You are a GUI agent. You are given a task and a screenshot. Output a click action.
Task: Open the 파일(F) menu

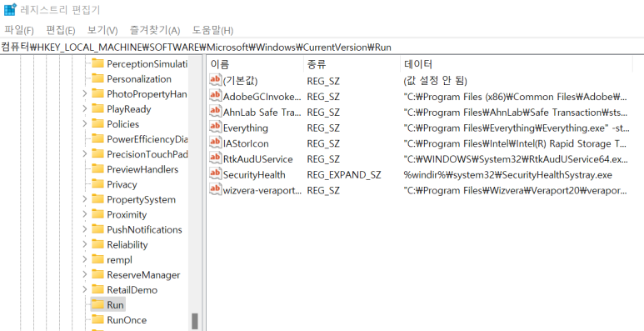(19, 30)
